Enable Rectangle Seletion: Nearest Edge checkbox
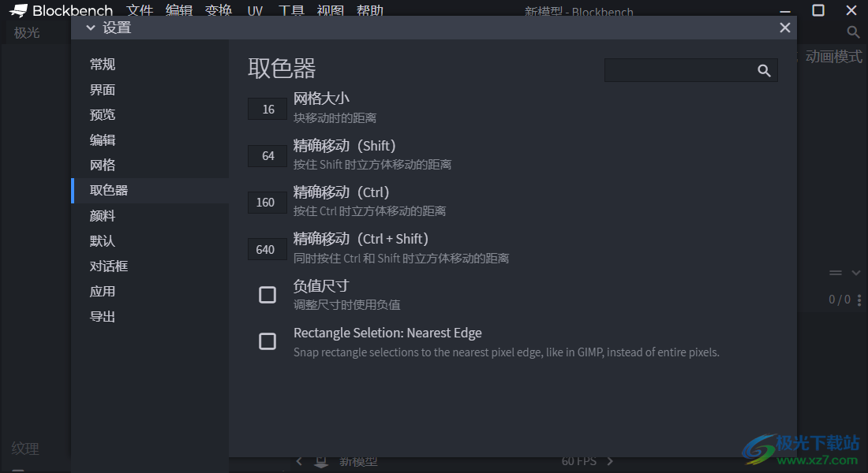868x473 pixels. (x=268, y=341)
